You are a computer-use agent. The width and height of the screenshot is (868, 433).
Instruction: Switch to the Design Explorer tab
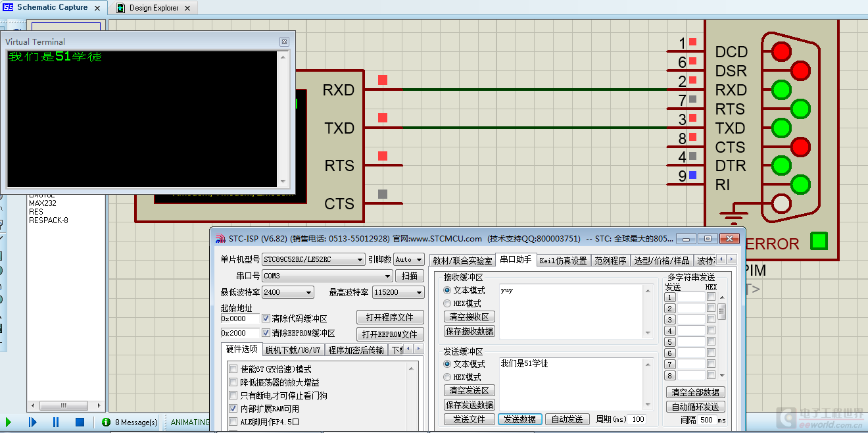(154, 8)
